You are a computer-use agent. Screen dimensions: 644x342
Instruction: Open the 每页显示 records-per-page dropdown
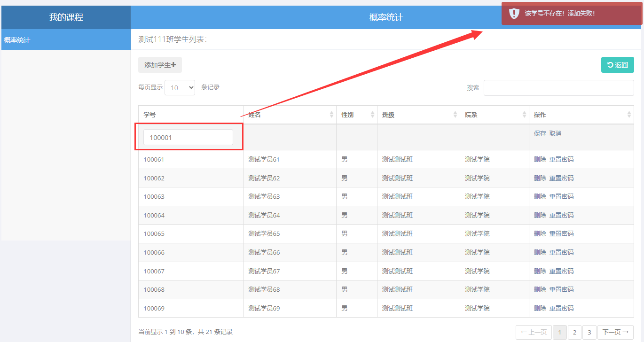[180, 87]
